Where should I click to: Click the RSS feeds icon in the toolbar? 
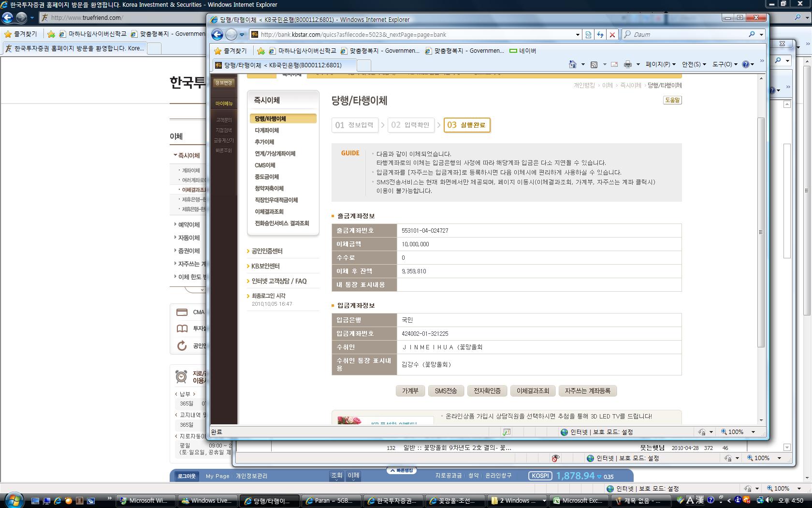coord(594,64)
